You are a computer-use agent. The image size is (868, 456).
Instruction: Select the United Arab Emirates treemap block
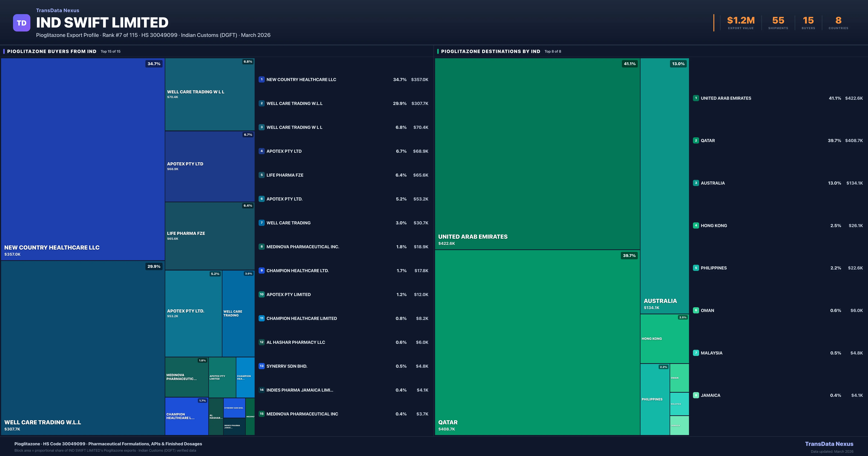click(537, 153)
